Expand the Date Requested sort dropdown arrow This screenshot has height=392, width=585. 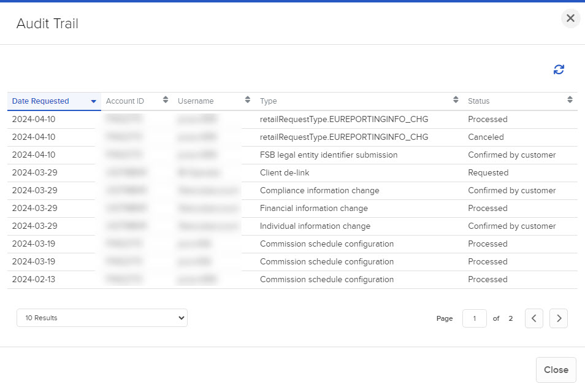[x=93, y=101]
